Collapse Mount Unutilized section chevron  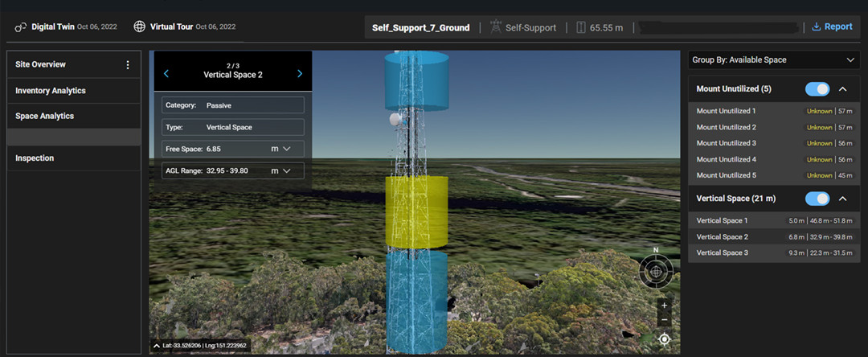[842, 89]
